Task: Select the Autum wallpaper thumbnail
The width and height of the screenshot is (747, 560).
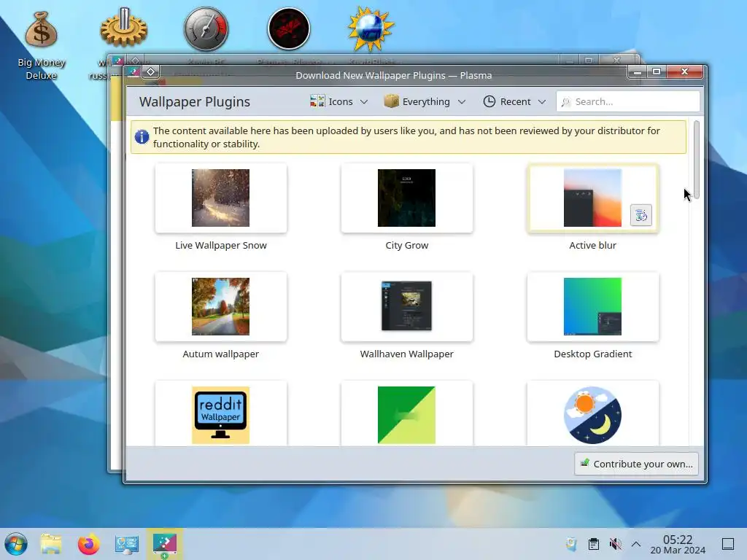Action: 220,306
